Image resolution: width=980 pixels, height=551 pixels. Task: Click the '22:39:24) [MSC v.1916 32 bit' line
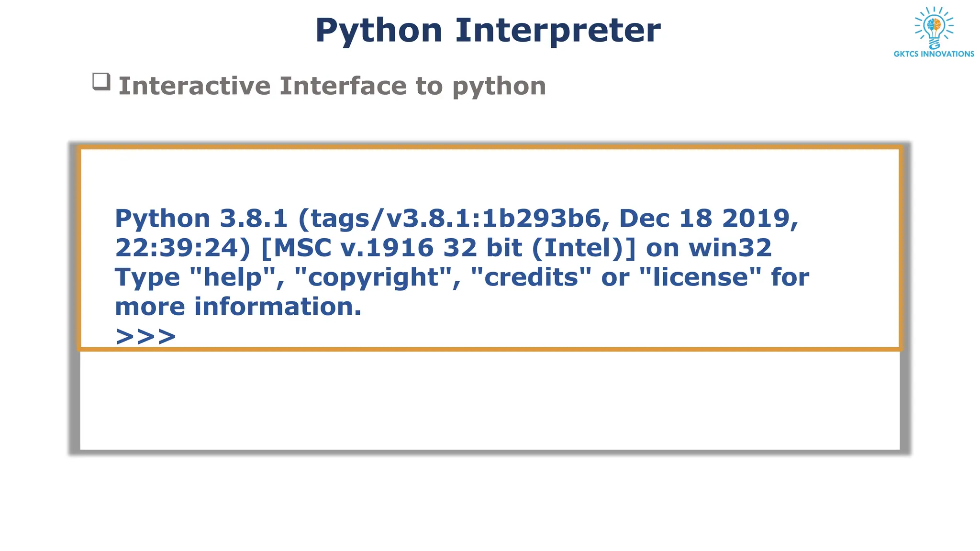tap(444, 248)
